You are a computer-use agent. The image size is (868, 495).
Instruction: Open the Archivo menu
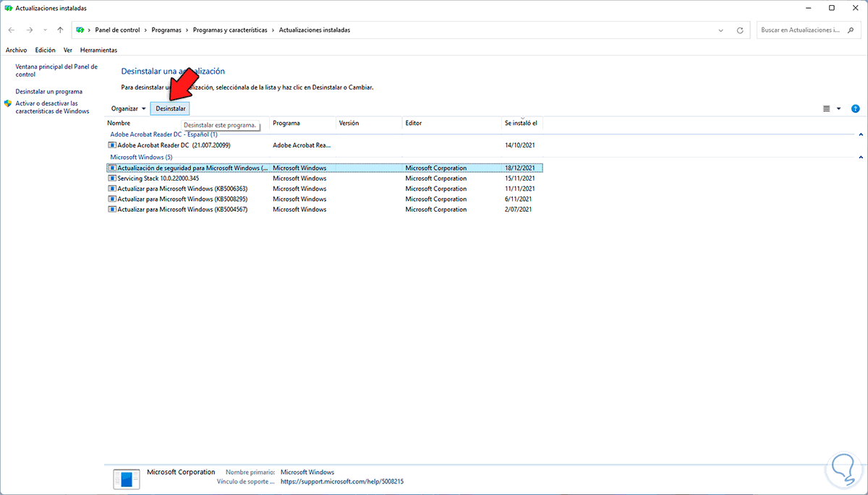click(16, 50)
